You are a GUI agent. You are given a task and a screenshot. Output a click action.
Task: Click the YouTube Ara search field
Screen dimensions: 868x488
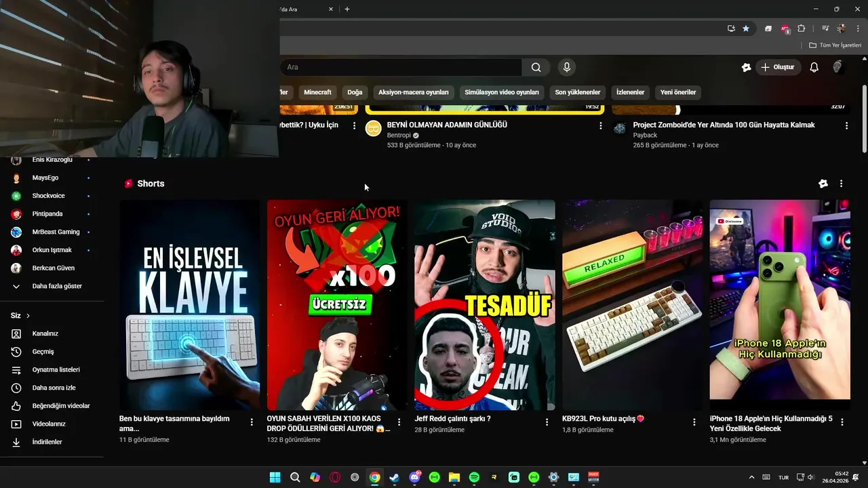[401, 67]
